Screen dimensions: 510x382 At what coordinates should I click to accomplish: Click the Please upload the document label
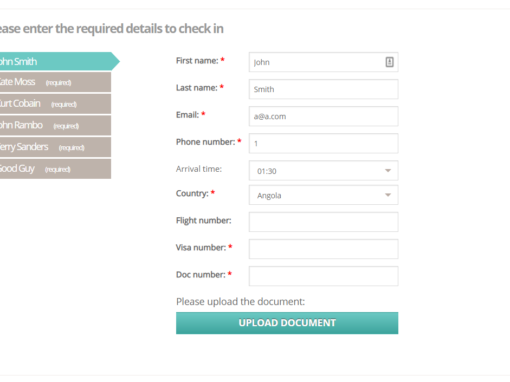[x=240, y=302]
